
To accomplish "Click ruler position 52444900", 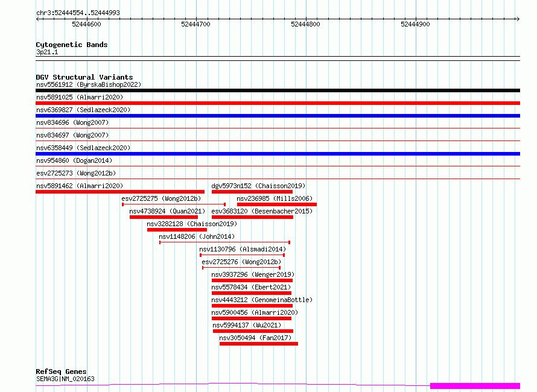I will [x=415, y=24].
